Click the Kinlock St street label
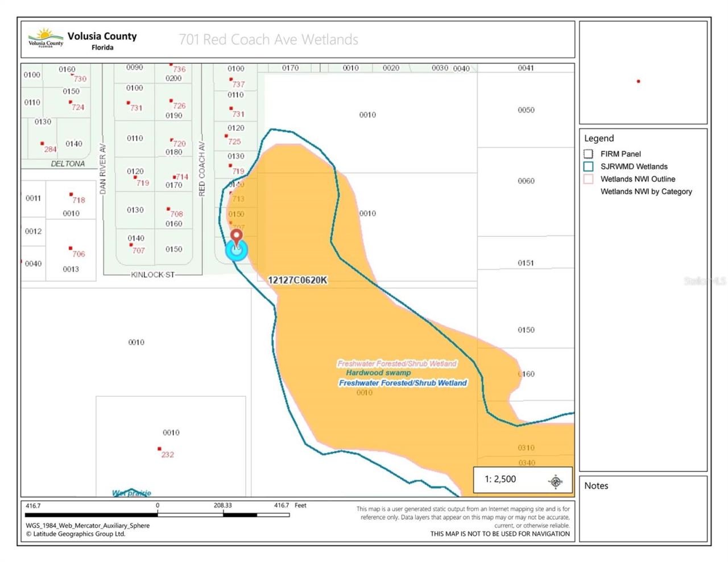Viewport: 728px width, 562px height. point(153,274)
